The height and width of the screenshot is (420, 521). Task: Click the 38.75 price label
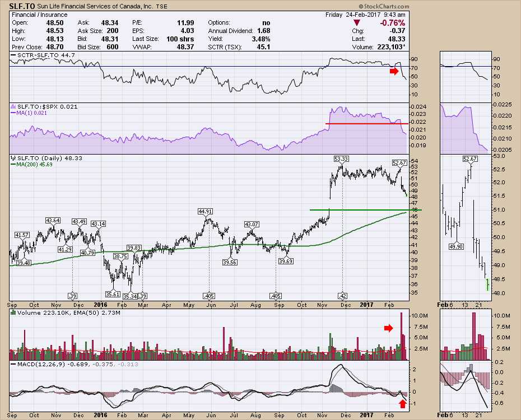pos(120,256)
